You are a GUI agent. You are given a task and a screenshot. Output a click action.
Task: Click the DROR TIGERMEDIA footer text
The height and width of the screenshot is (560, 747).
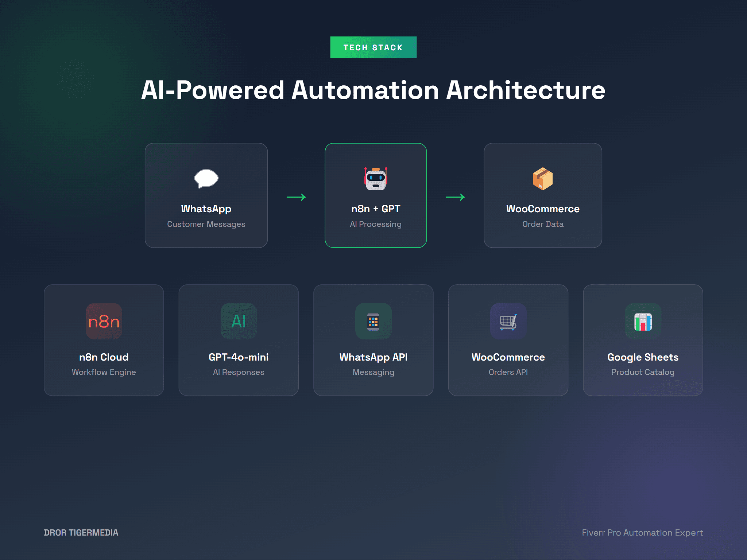tap(81, 533)
